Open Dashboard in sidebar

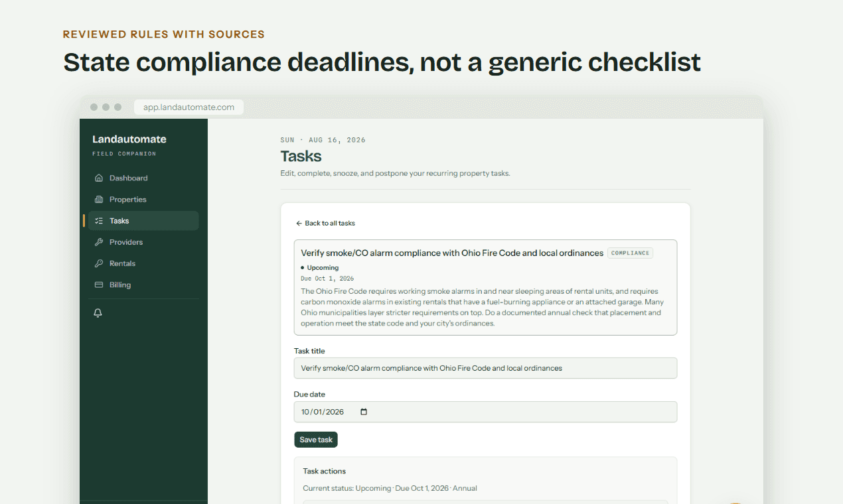(143, 178)
